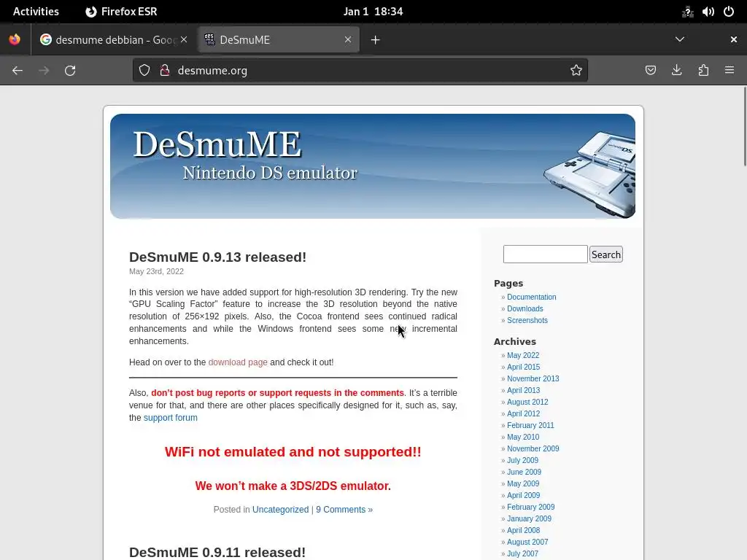Viewport: 747px width, 560px height.
Task: Reload the current page
Action: (70, 71)
